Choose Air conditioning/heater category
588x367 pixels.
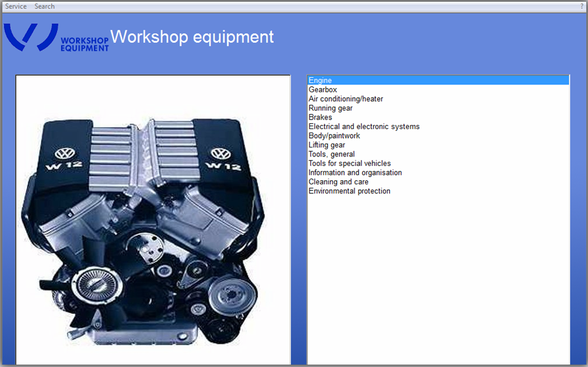tap(438, 99)
